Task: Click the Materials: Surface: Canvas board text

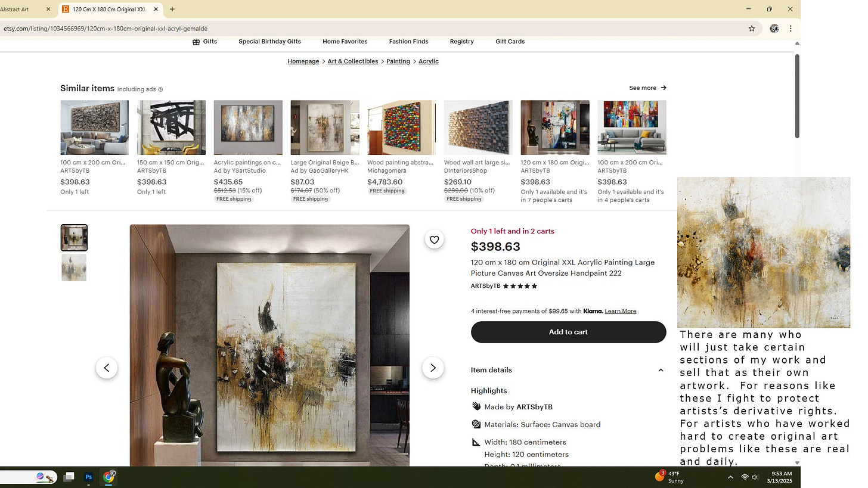Action: click(542, 425)
